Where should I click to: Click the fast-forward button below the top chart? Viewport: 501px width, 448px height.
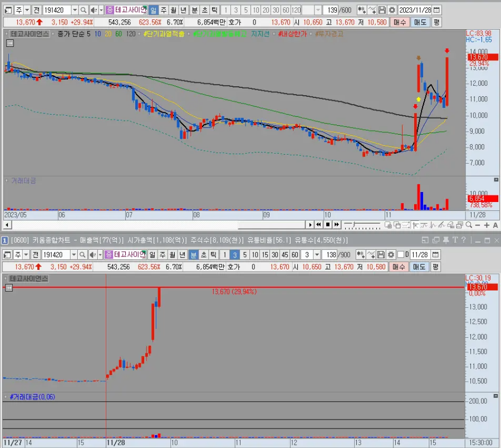pos(336,225)
